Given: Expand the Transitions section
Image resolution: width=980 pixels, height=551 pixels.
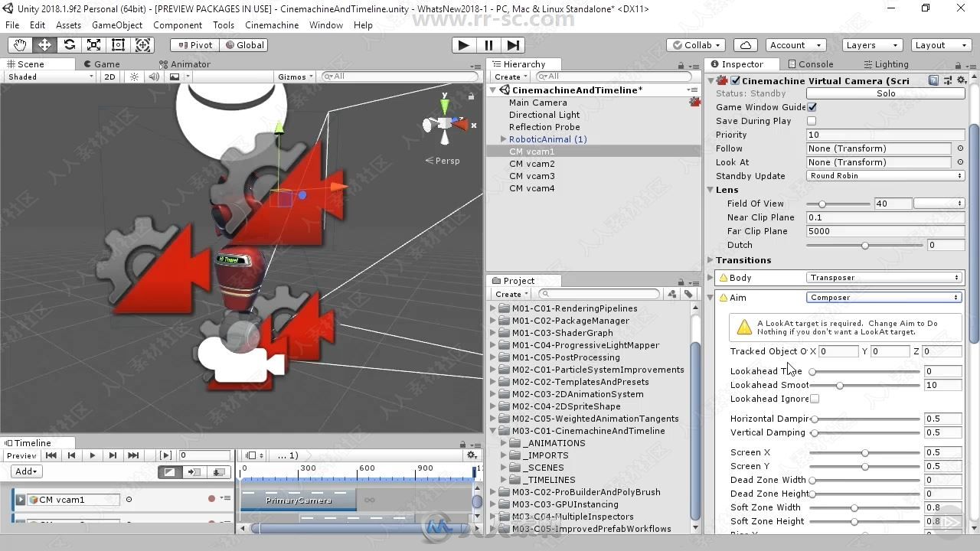Looking at the screenshot, I should 710,260.
